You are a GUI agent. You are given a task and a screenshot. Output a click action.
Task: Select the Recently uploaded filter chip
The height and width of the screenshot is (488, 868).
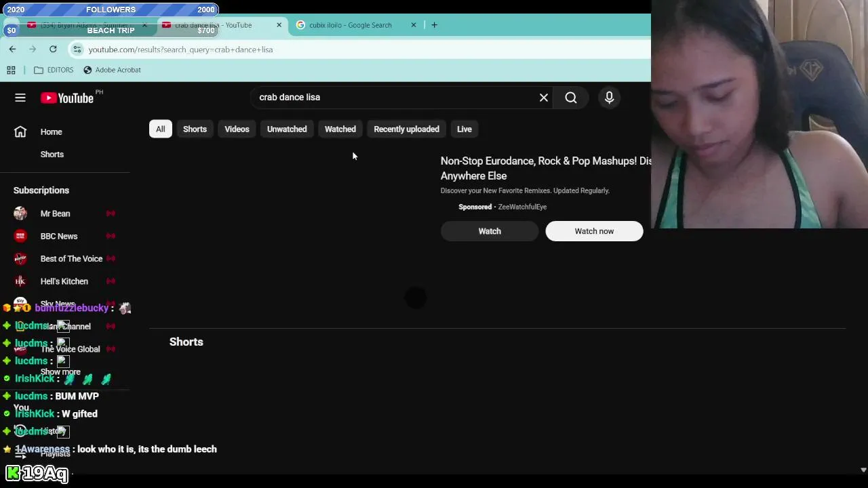[406, 129]
